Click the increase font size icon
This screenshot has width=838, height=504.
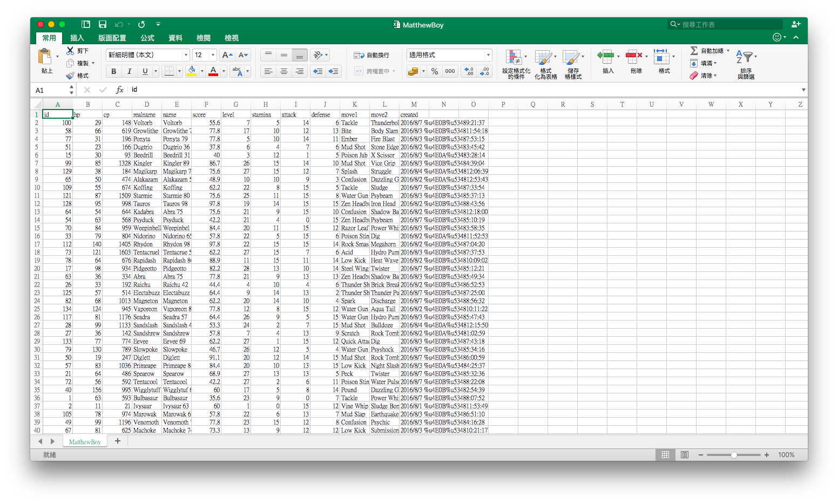click(x=228, y=55)
